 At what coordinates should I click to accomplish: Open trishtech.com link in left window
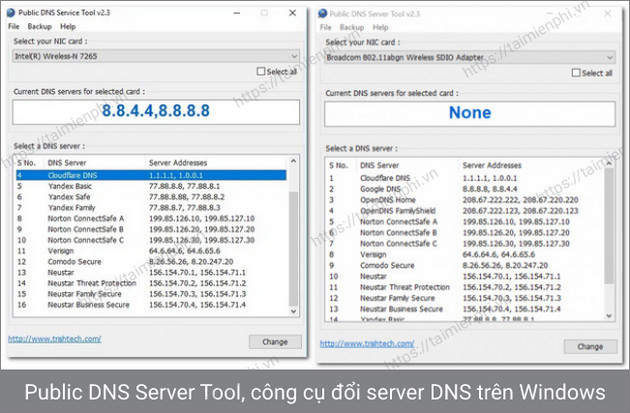[55, 339]
